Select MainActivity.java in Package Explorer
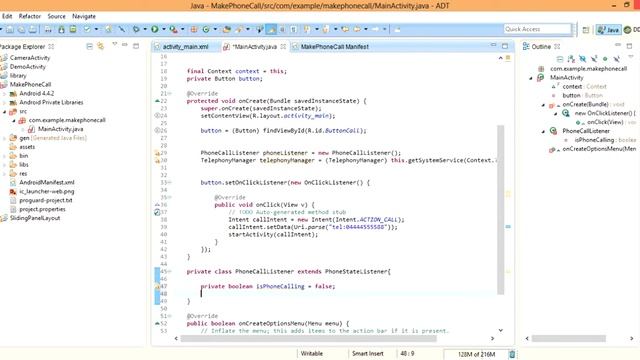Image resolution: width=640 pixels, height=360 pixels. [x=60, y=129]
